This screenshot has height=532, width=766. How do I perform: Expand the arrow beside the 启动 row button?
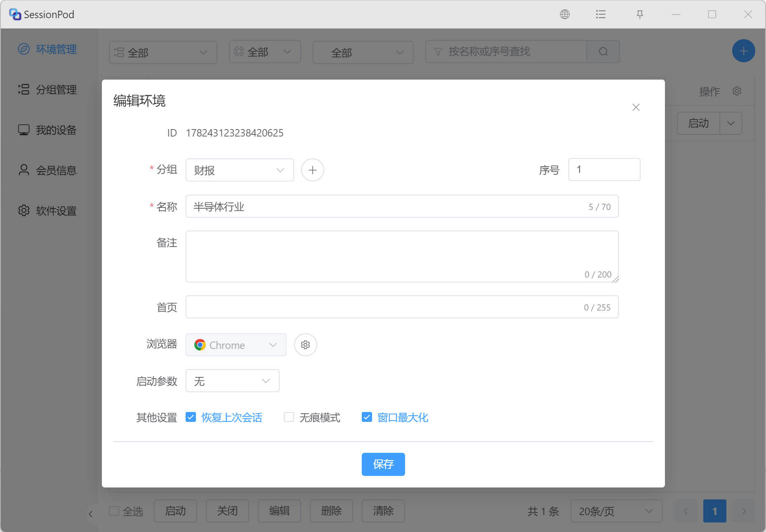[x=731, y=123]
